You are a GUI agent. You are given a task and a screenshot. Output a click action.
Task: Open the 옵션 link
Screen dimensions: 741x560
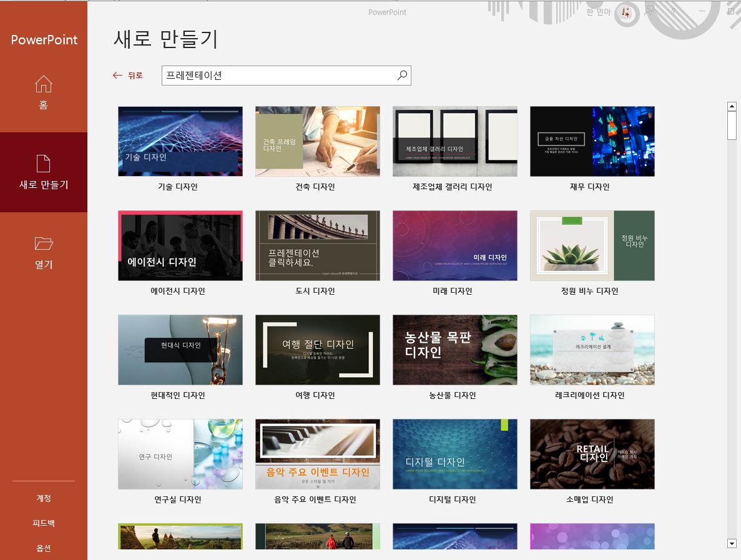pyautogui.click(x=43, y=548)
